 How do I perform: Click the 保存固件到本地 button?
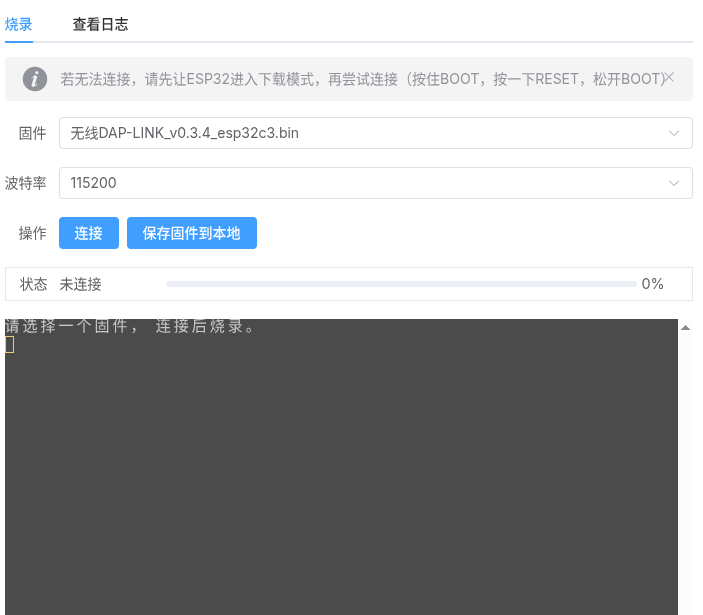tap(191, 233)
